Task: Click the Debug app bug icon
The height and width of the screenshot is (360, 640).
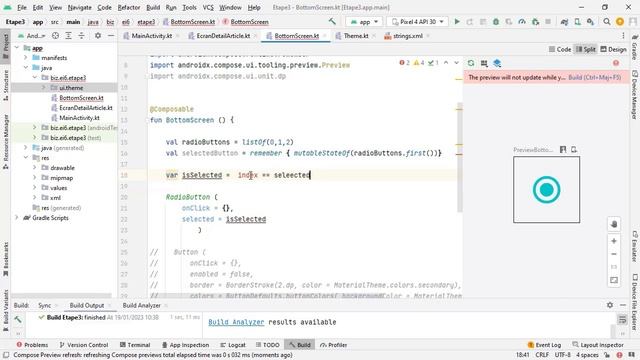Action: pyautogui.click(x=496, y=22)
